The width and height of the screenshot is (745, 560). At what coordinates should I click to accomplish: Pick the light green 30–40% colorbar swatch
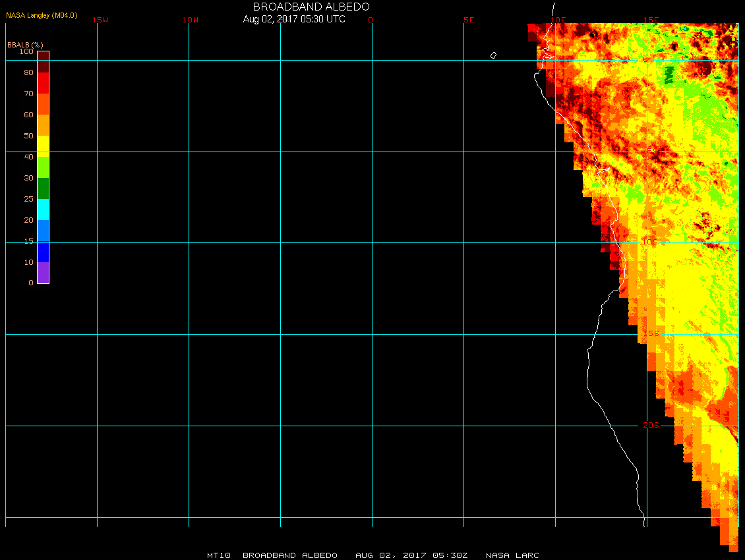point(44,167)
